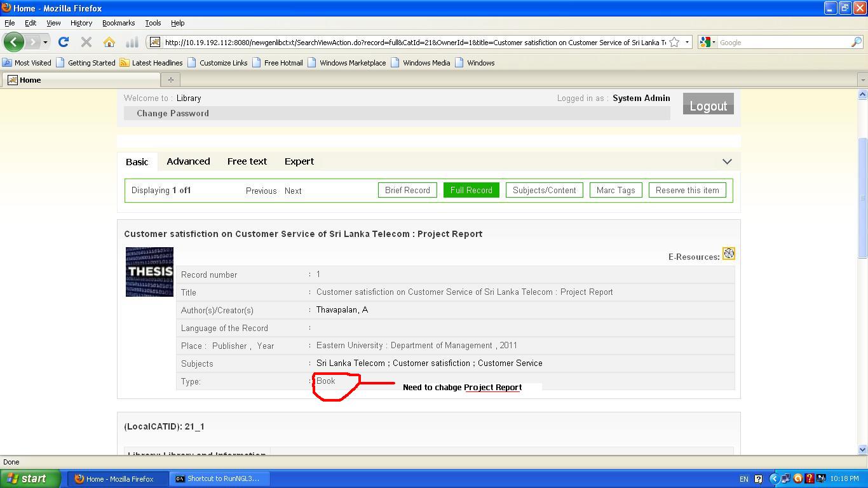
Task: Click the Firefox back arrow button
Action: click(13, 43)
